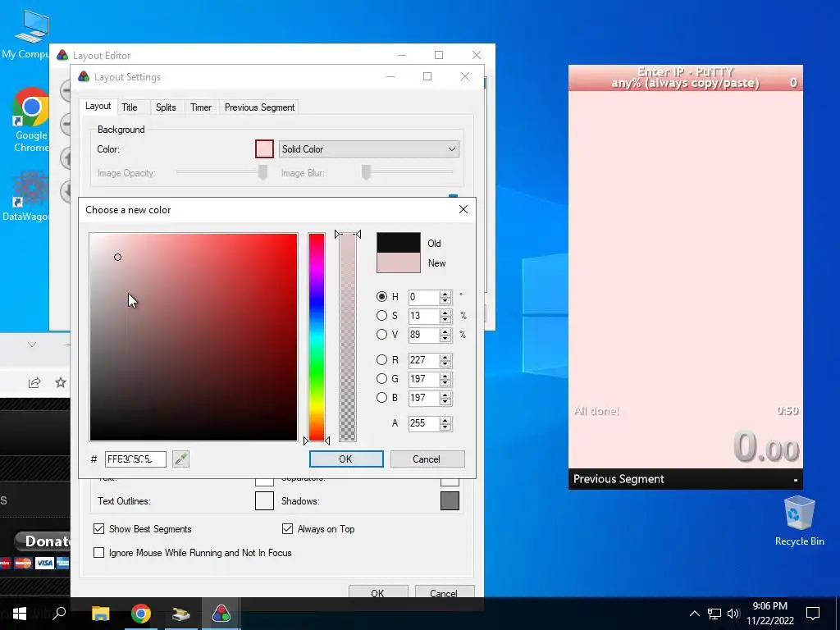840x630 pixels.
Task: Click the taskbar clock and date
Action: (x=769, y=614)
